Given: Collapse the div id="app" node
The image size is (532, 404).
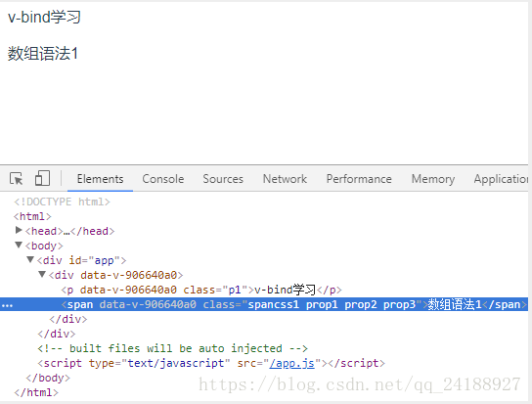Looking at the screenshot, I should click(x=30, y=260).
